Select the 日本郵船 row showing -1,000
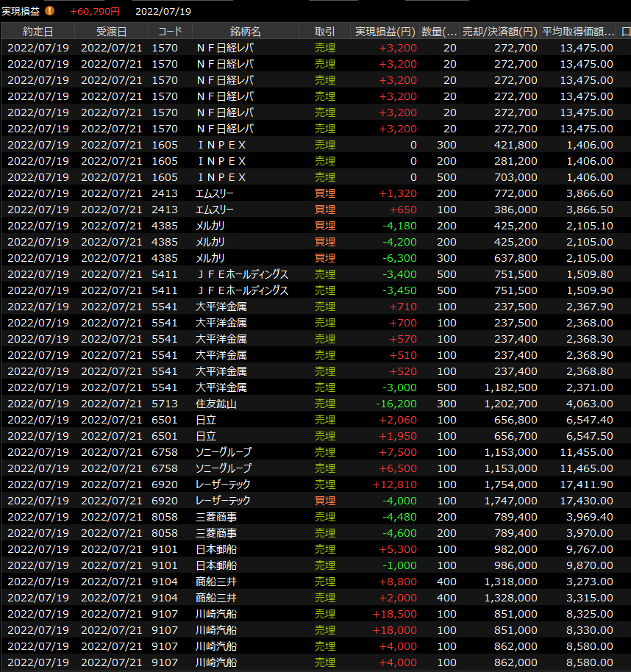 (216, 565)
